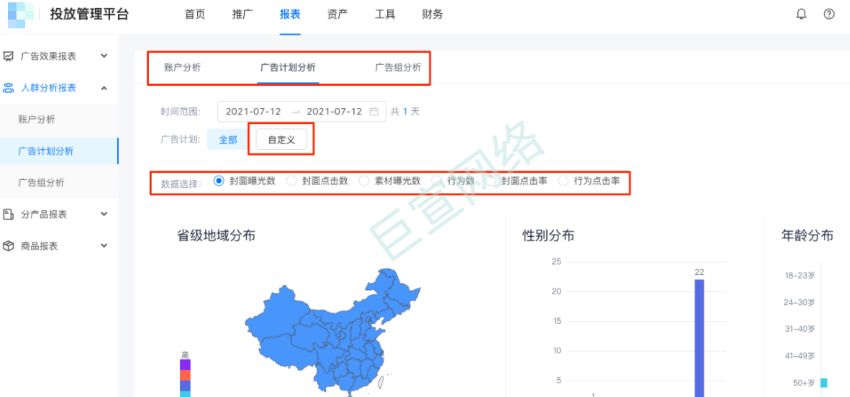
Task: Open the 财务 top menu
Action: point(432,15)
